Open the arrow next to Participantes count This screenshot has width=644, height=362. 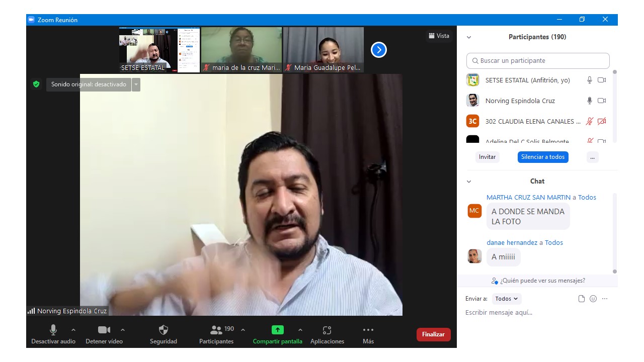tap(243, 330)
